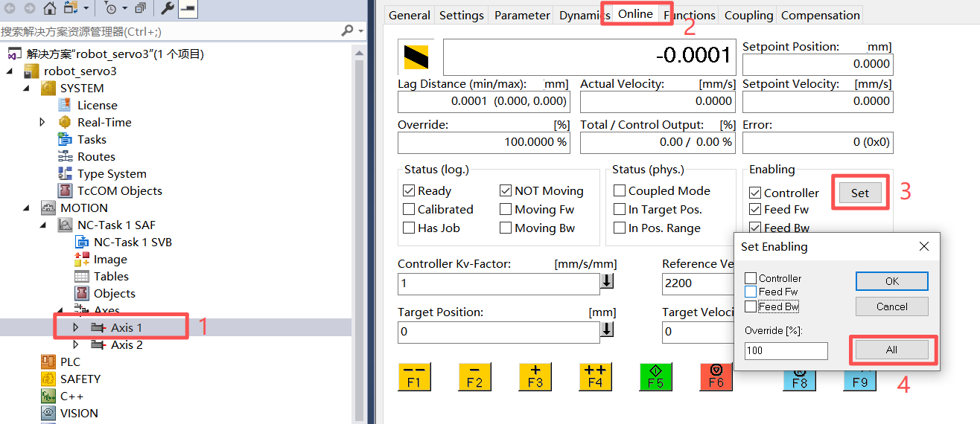
Task: Open properties with the wrench icon
Action: tap(168, 8)
